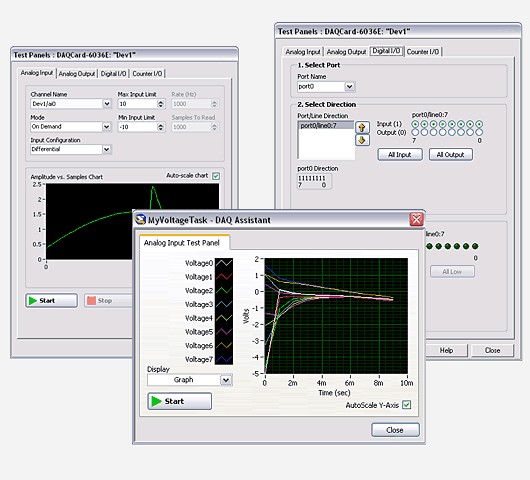Image resolution: width=530 pixels, height=480 pixels.
Task: Click the Voltage0 plot legend icon
Action: pos(224,263)
